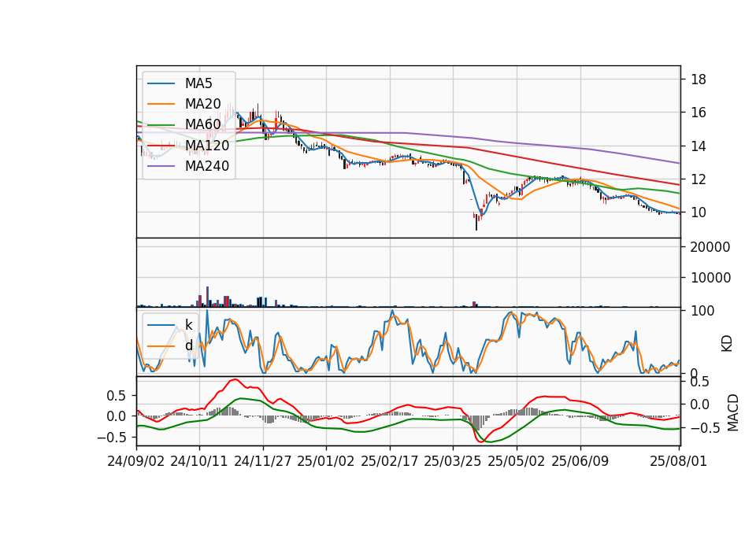Click the MA60 legend label
The width and height of the screenshot is (756, 543).
pyautogui.click(x=202, y=124)
